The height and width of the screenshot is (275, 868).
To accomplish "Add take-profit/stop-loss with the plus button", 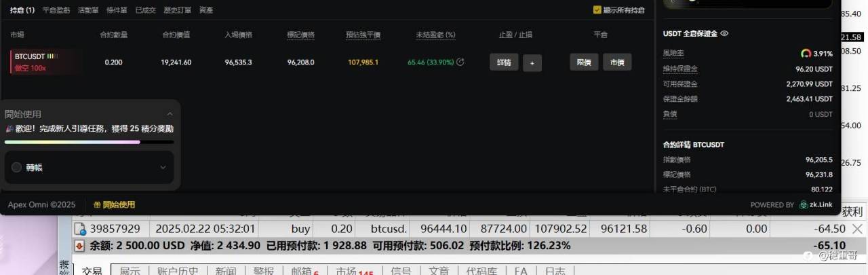I will 532,62.
